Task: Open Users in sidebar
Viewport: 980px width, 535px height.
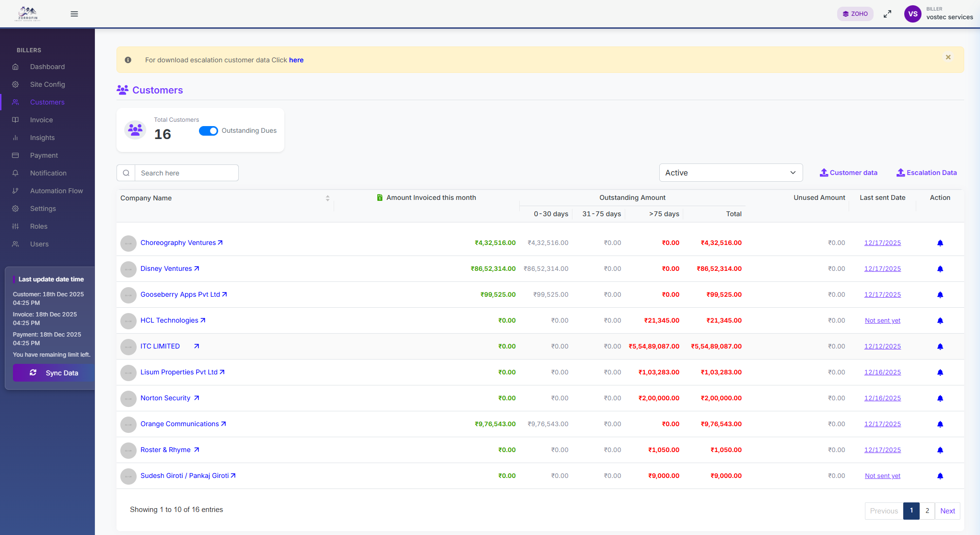Action: tap(39, 244)
